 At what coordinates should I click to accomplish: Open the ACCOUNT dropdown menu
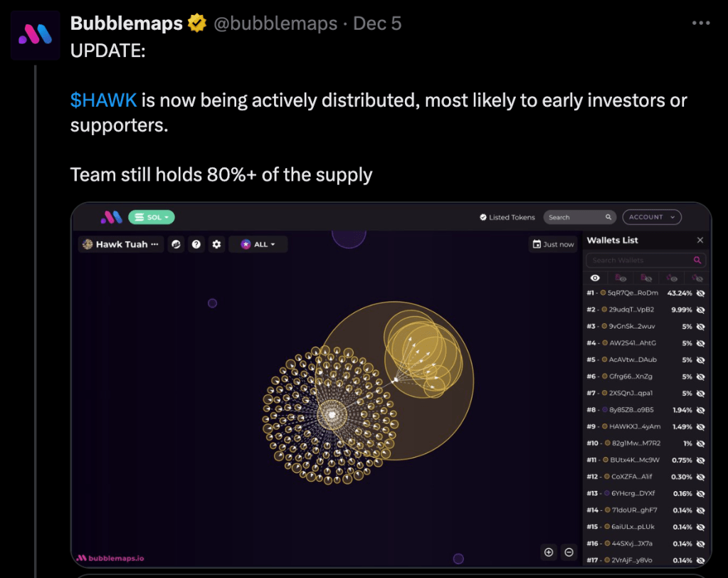point(651,217)
